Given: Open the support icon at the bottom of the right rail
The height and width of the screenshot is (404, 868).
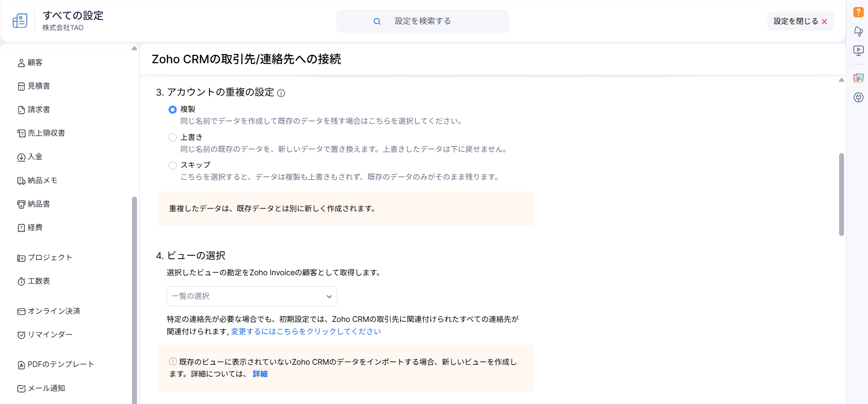Looking at the screenshot, I should point(858,98).
